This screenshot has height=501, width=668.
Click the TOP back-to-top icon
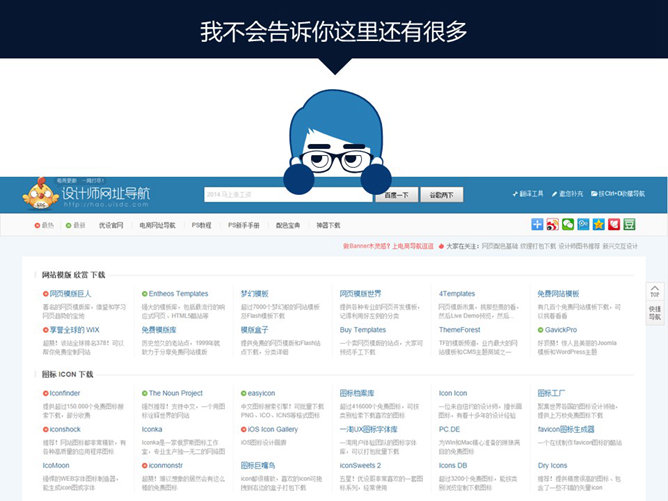click(x=654, y=291)
